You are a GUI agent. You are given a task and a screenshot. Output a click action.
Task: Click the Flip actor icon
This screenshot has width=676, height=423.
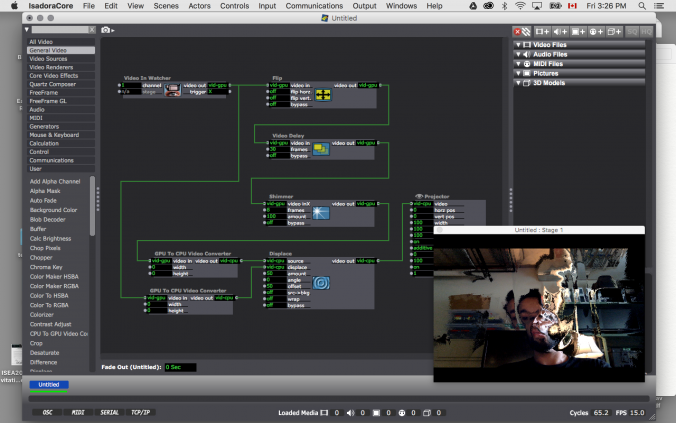pos(323,94)
